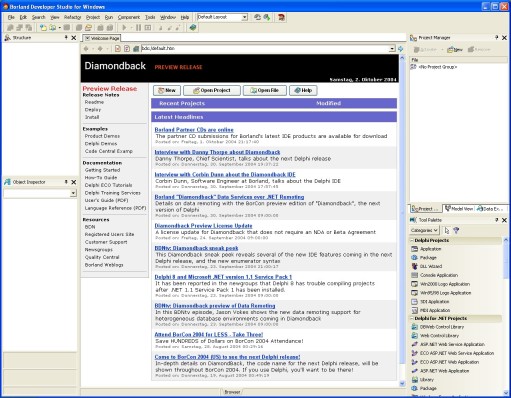This screenshot has height=398, width=511.
Task: Pin the Object Inspector panel
Action: coord(66,182)
